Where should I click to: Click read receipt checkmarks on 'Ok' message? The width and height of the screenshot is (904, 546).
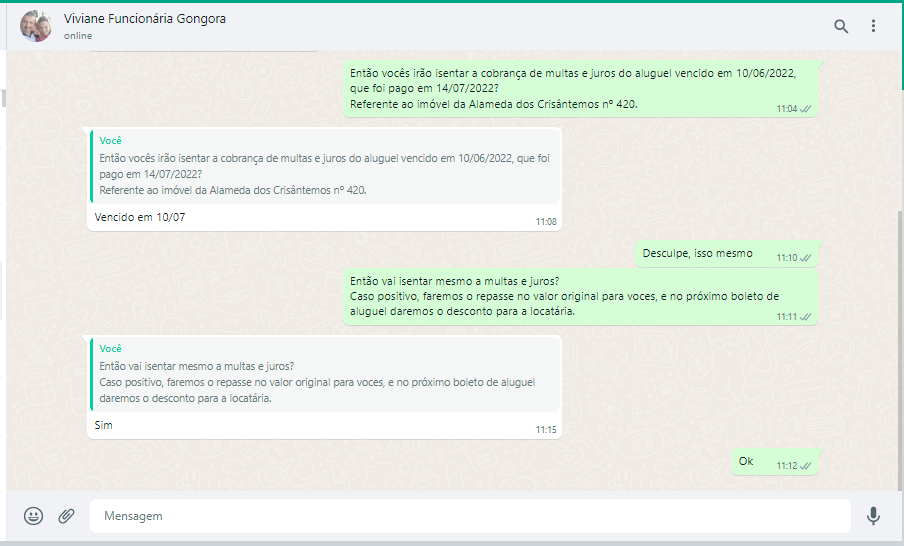806,466
